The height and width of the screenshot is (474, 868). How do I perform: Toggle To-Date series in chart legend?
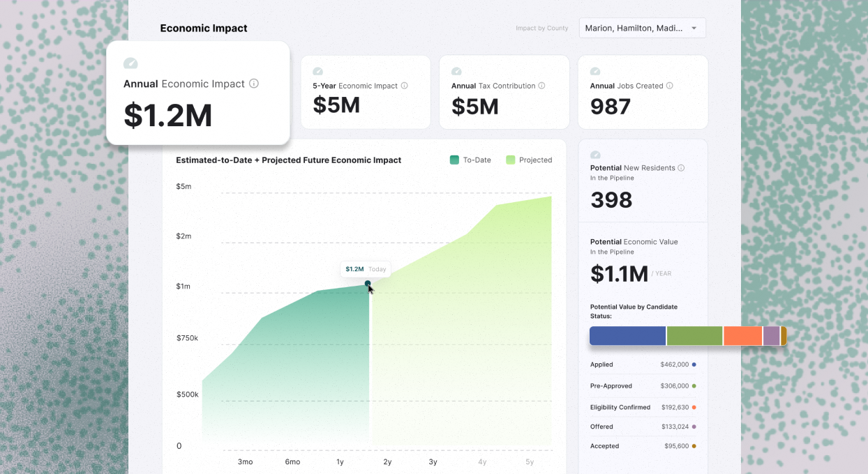470,160
